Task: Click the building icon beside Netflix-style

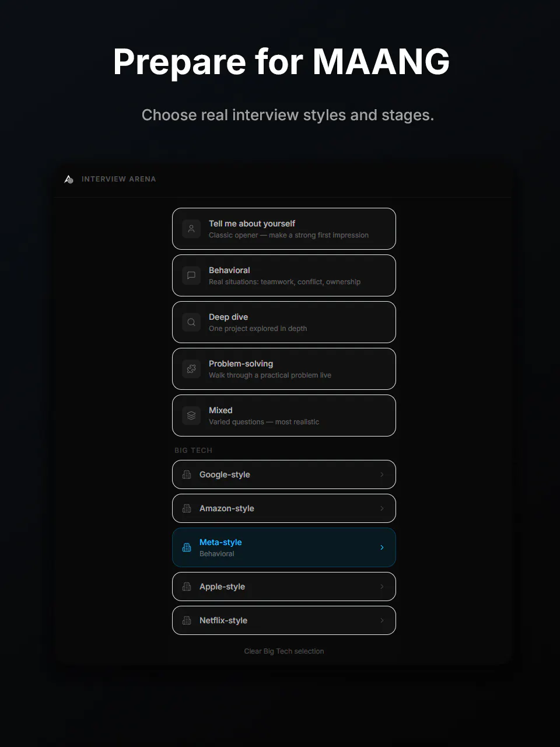Action: pos(187,620)
